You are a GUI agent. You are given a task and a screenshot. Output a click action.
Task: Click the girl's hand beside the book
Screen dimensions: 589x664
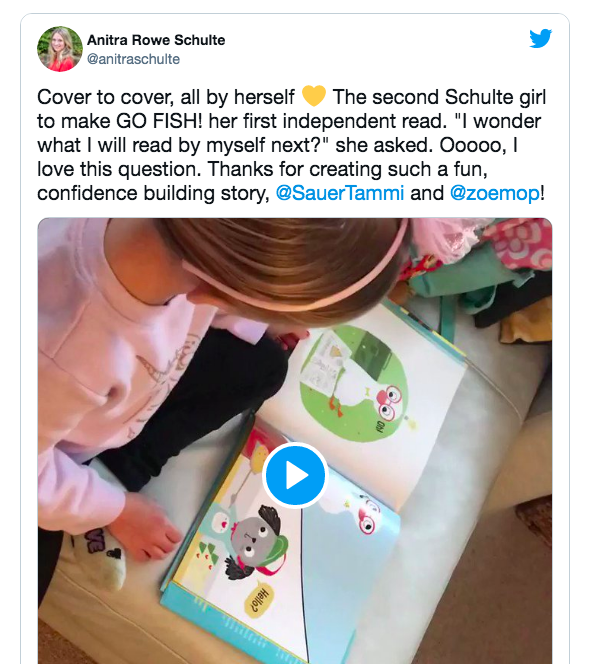pyautogui.click(x=147, y=527)
